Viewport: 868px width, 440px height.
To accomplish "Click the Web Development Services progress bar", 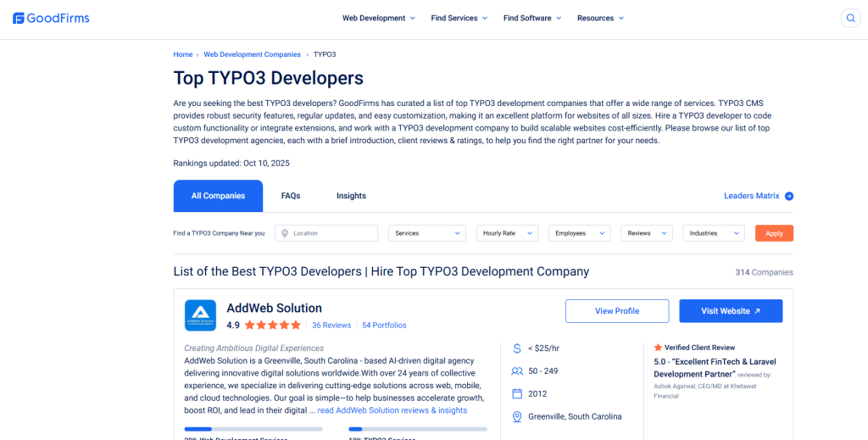I will (253, 429).
